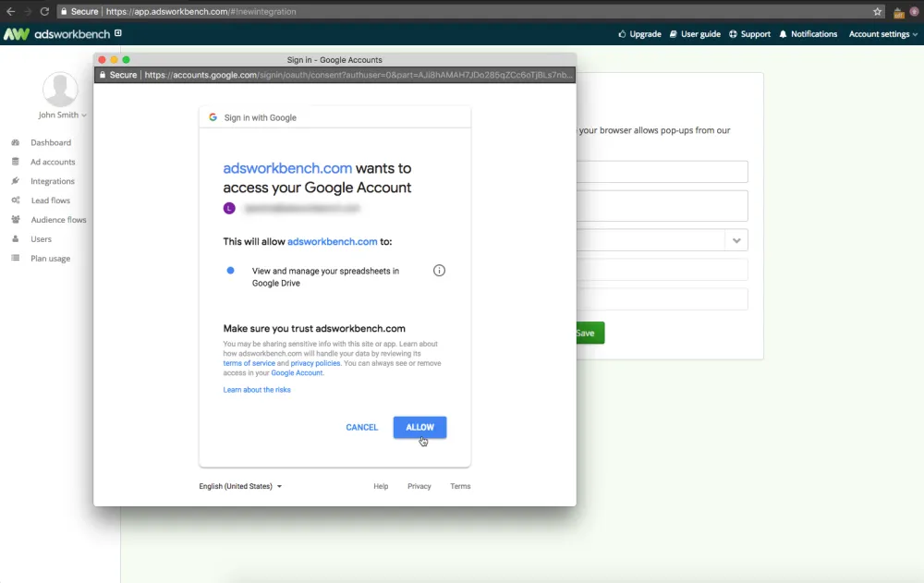Click the second input field in integration form
The height and width of the screenshot is (583, 924).
(x=662, y=206)
